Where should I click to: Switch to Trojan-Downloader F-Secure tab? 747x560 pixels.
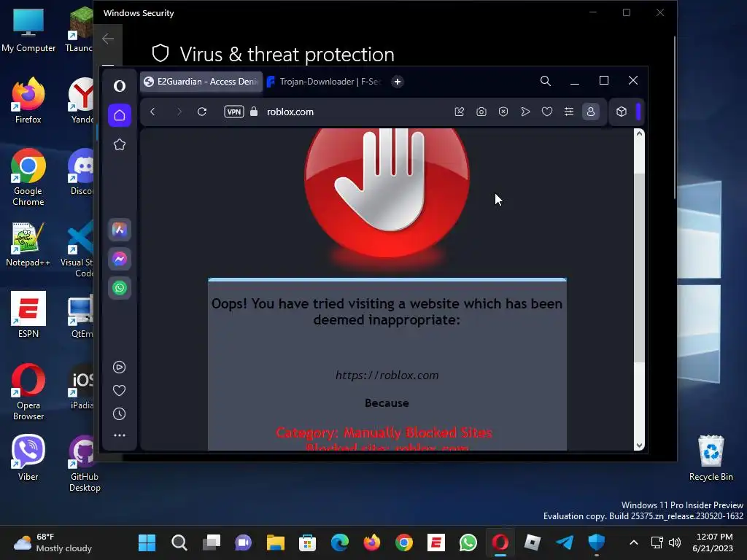click(x=325, y=82)
